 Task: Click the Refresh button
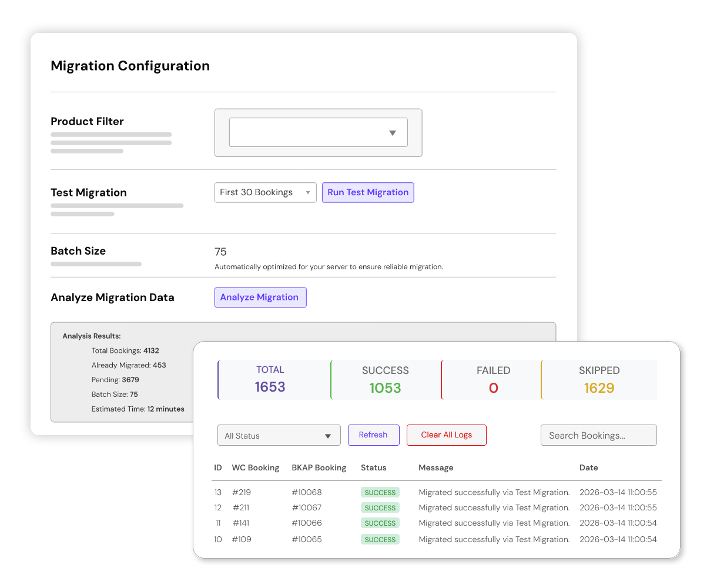373,435
